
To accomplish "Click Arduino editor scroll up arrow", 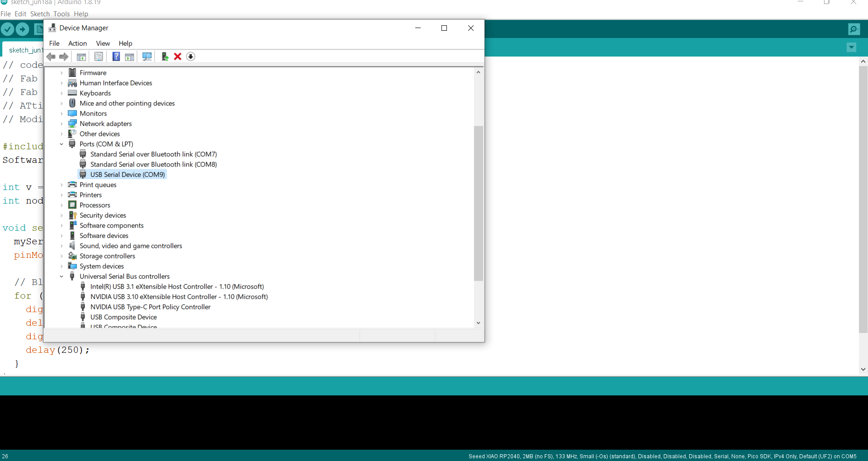I will (x=863, y=61).
